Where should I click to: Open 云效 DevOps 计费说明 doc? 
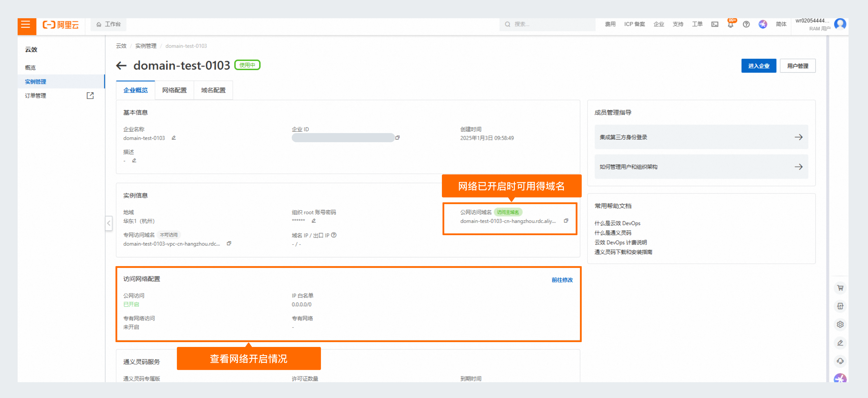click(620, 242)
